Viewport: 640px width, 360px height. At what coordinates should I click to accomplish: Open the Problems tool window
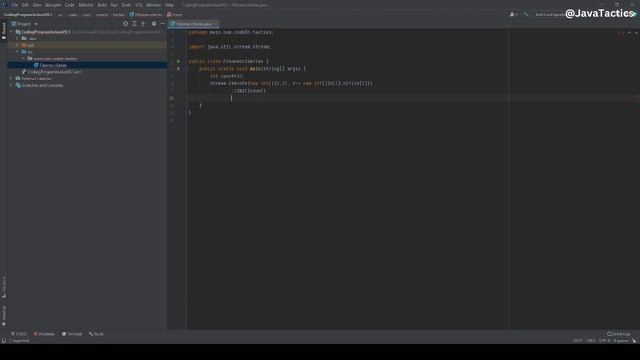pos(44,334)
